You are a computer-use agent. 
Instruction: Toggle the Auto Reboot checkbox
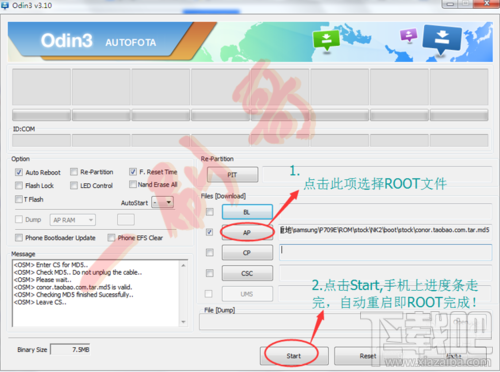tap(19, 172)
